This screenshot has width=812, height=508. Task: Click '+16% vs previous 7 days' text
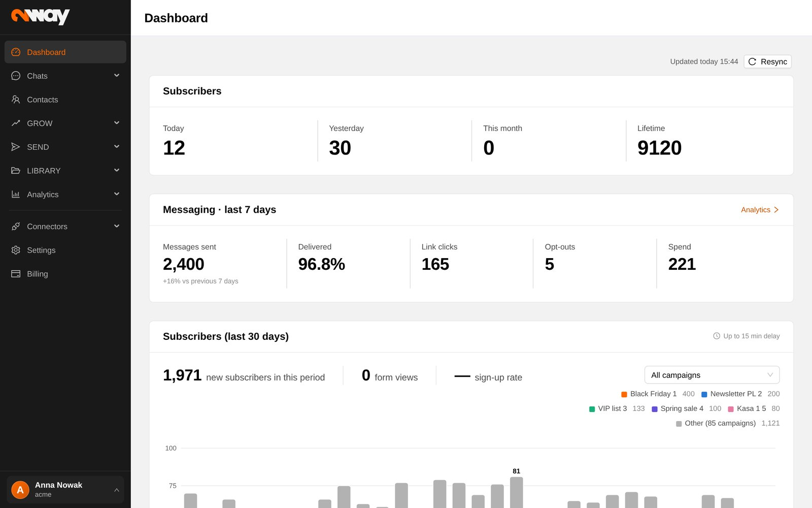tap(200, 281)
